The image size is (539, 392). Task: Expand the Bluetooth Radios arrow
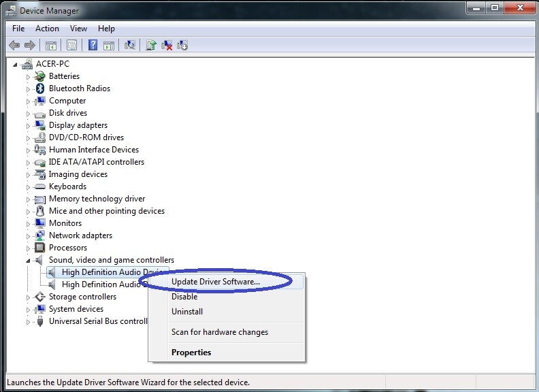coord(28,89)
